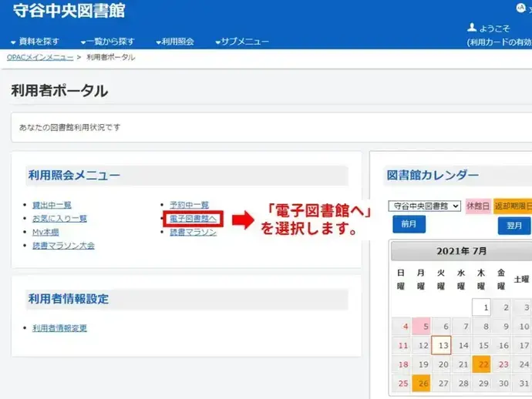Open the 一覧から探す menu
Image resolution: width=532 pixels, height=399 pixels.
(108, 42)
